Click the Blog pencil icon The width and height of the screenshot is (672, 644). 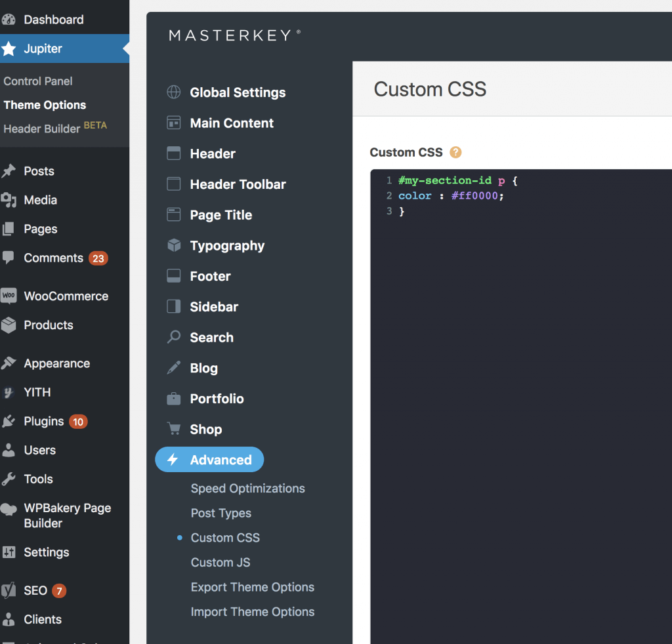coord(173,368)
